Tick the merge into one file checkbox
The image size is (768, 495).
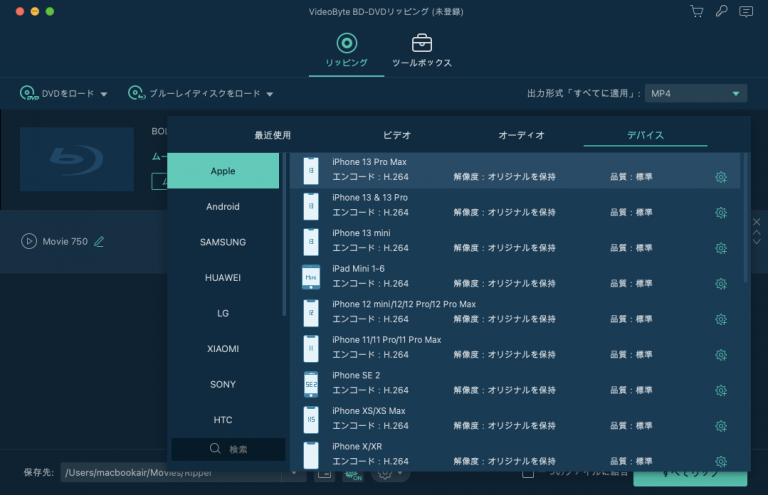528,472
